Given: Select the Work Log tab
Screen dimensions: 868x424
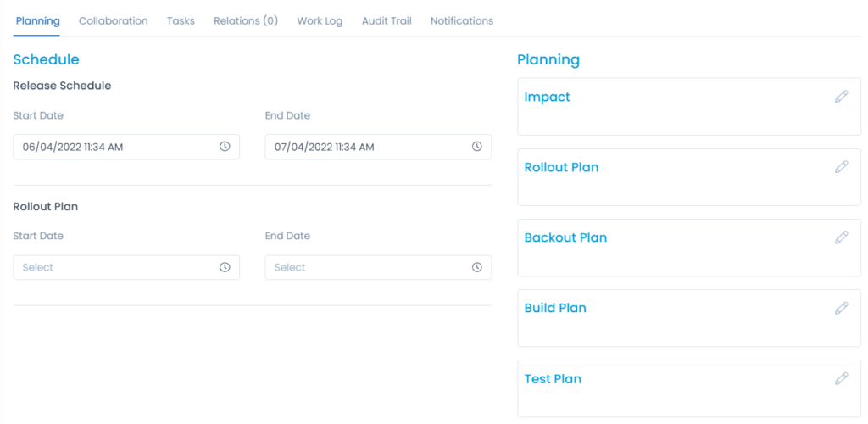Looking at the screenshot, I should point(320,21).
